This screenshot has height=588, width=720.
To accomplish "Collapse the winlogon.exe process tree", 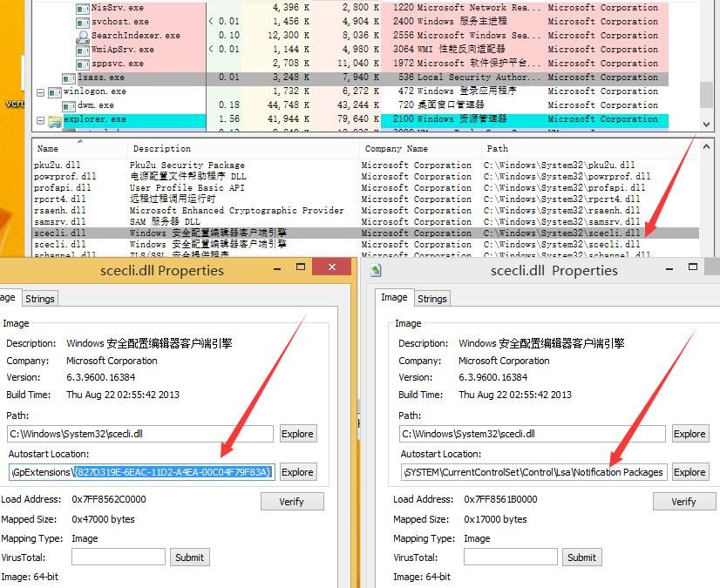I will pyautogui.click(x=40, y=92).
